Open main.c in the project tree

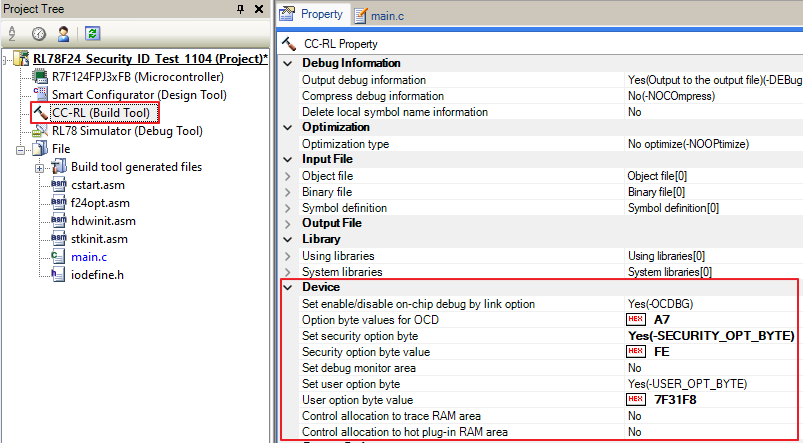89,257
